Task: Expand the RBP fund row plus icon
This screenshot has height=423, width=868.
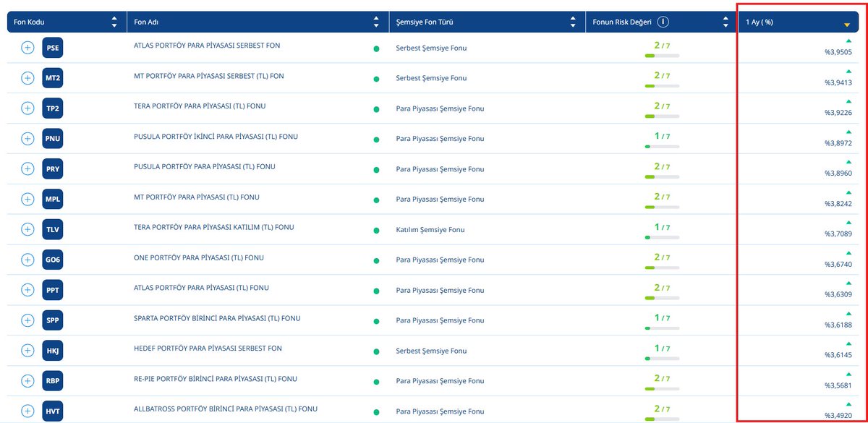Action: pos(27,380)
